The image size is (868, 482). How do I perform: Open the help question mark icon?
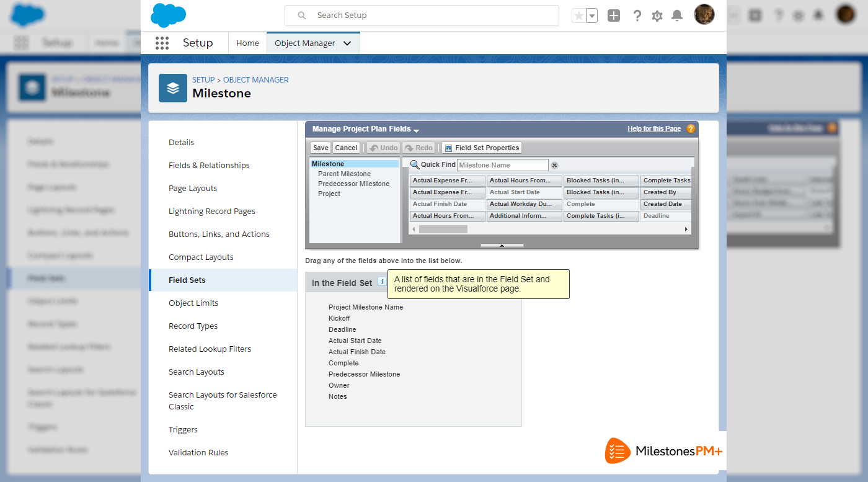point(637,16)
